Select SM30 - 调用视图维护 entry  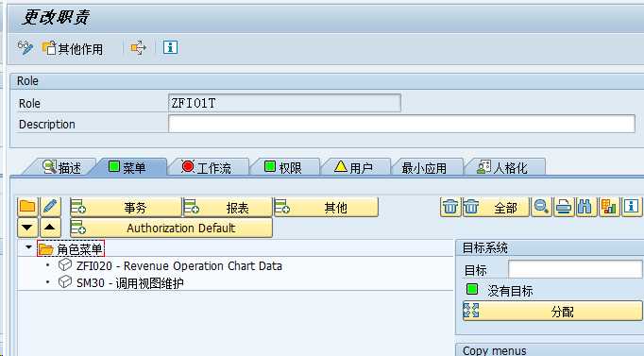pos(129,283)
